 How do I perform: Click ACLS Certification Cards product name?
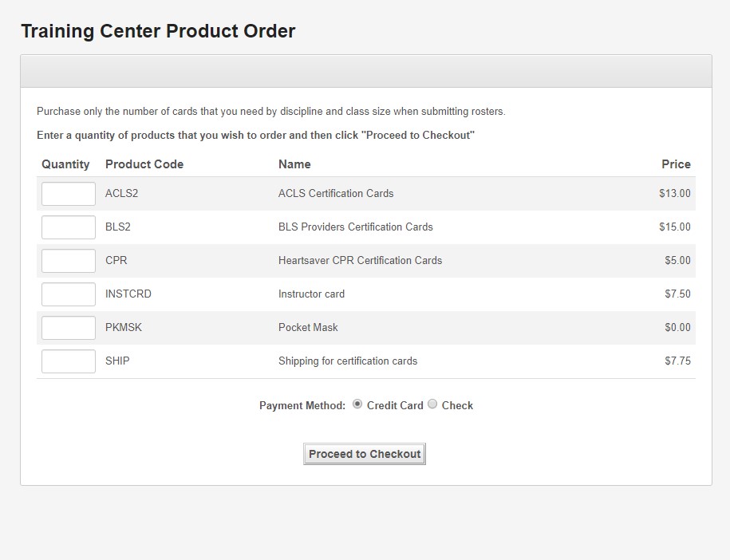coord(336,193)
